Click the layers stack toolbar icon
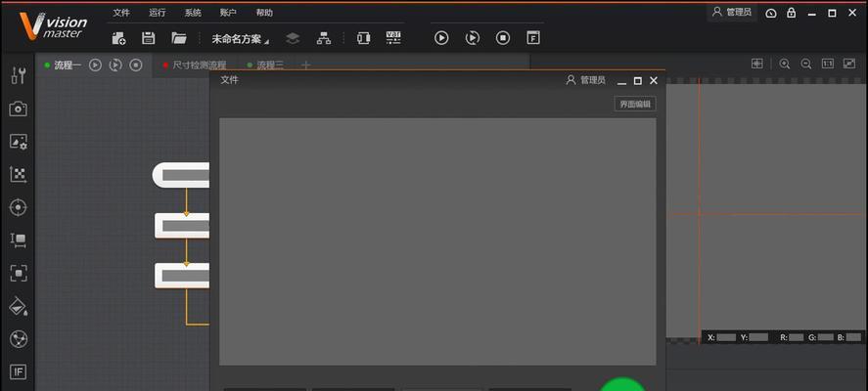Screen dimensions: 868x391 click(293, 38)
